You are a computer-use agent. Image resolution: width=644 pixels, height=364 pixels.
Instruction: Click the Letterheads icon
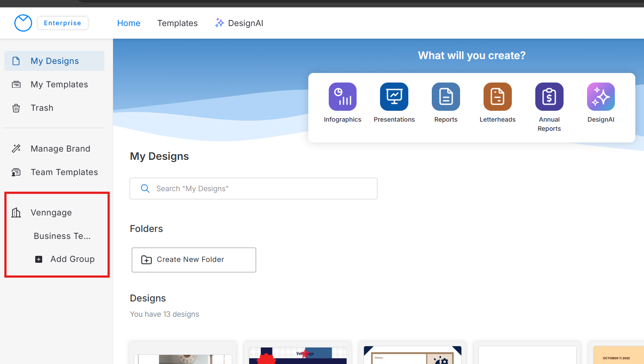tap(497, 96)
